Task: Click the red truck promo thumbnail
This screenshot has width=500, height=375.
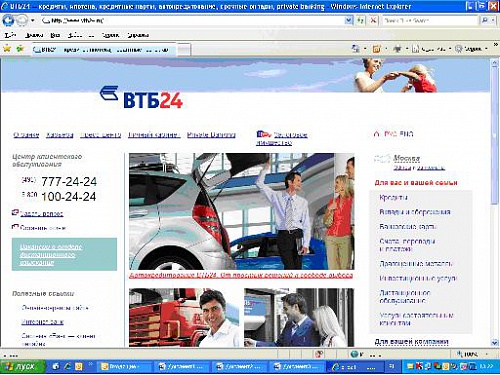Action: click(x=184, y=317)
